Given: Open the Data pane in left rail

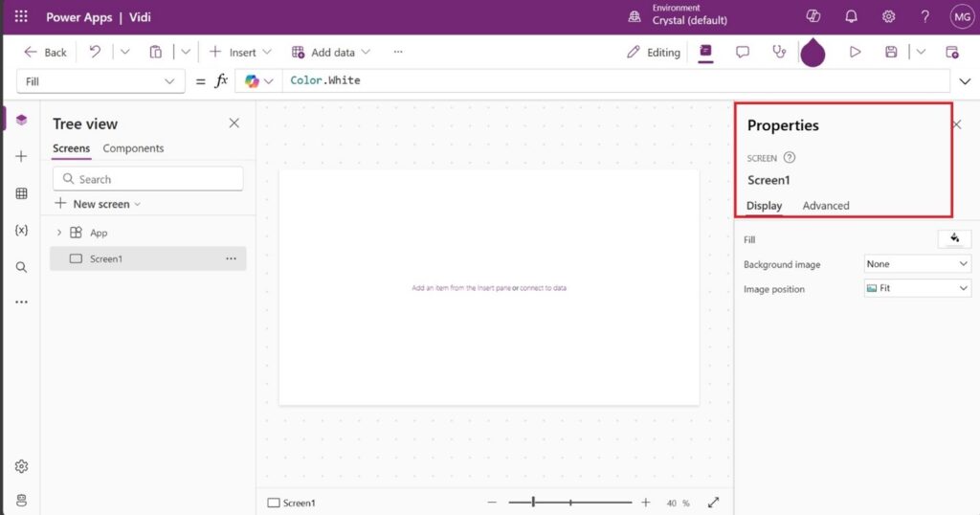Looking at the screenshot, I should coord(21,193).
